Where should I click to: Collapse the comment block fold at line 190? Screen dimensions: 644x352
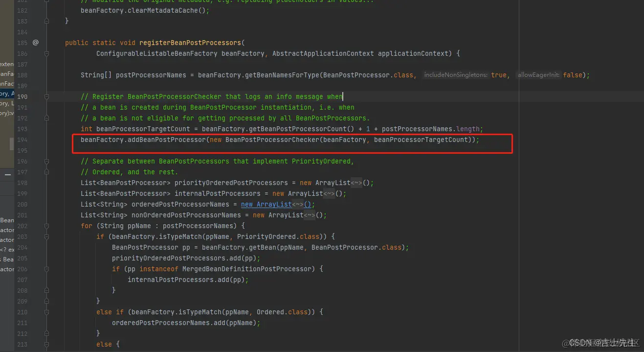pos(47,96)
